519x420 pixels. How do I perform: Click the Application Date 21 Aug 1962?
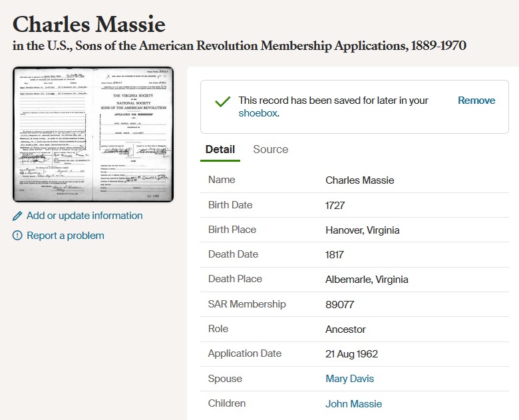point(351,354)
